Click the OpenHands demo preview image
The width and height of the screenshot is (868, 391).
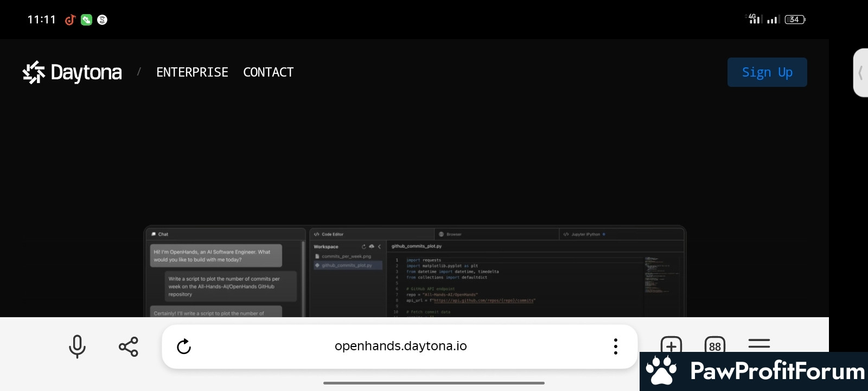pos(415,272)
